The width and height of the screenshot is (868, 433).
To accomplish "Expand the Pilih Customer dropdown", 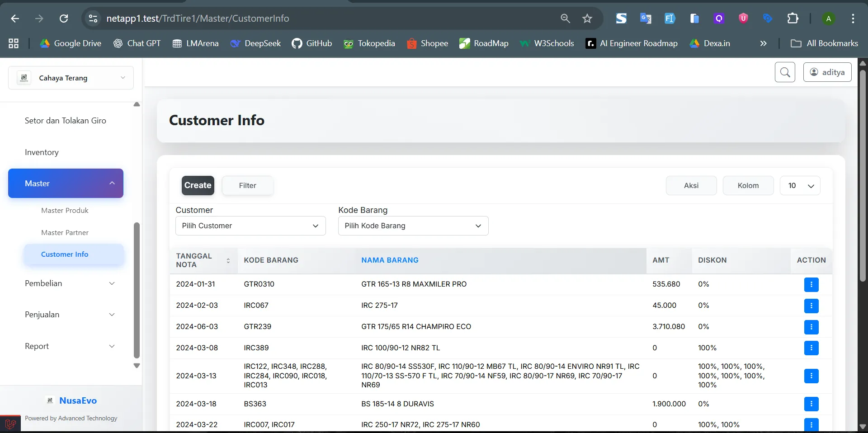I will point(250,226).
